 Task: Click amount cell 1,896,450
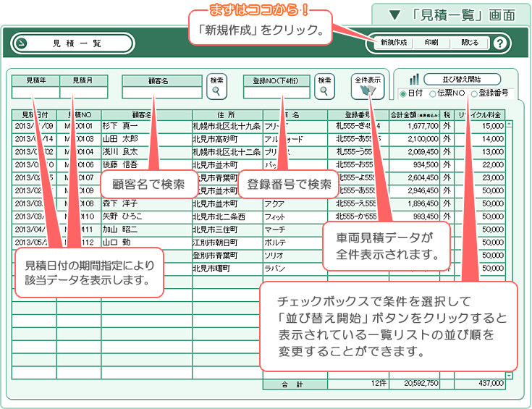click(x=414, y=203)
